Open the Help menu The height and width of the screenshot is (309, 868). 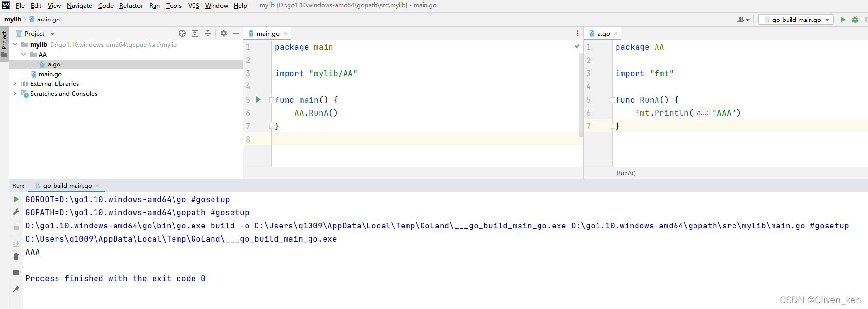(x=240, y=5)
